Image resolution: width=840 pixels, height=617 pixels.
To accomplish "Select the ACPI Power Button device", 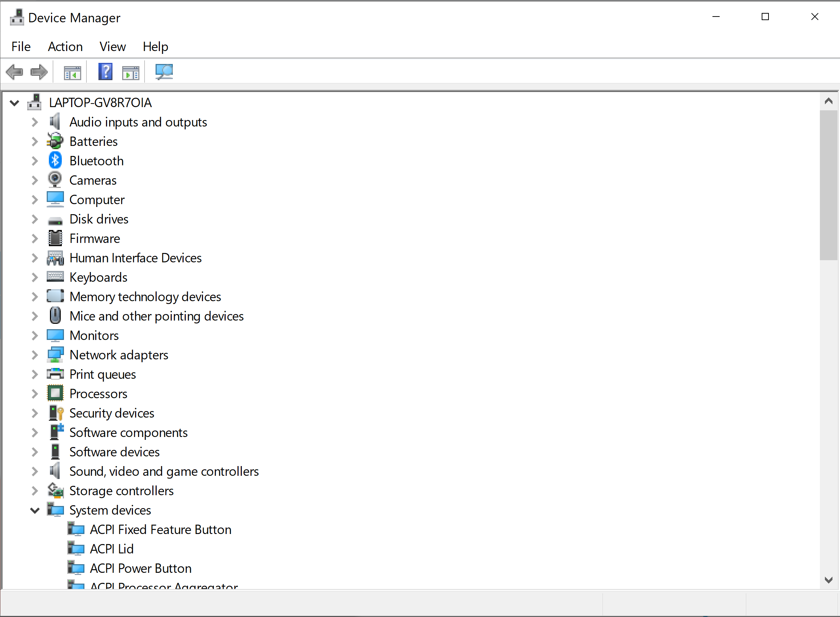I will click(140, 568).
